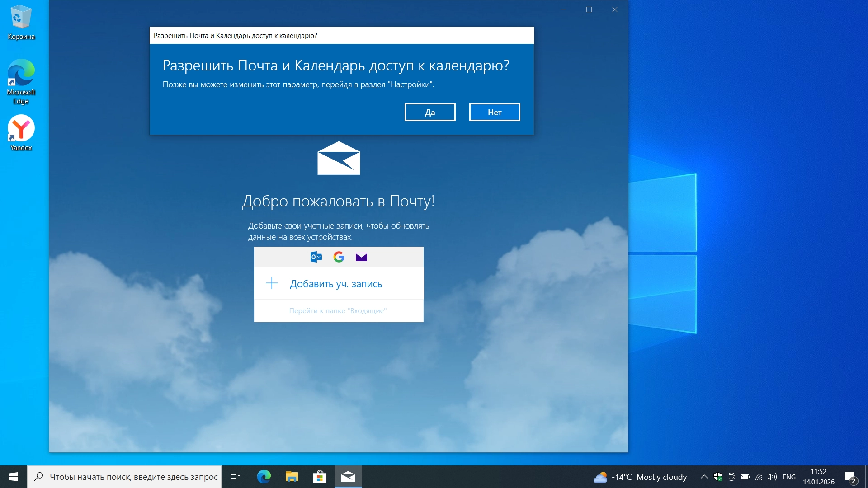This screenshot has width=868, height=488.
Task: Open Microsoft Store from taskbar
Action: [320, 477]
